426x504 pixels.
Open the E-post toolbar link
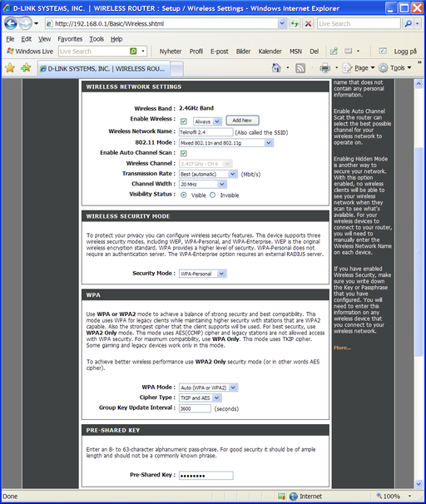[x=220, y=52]
